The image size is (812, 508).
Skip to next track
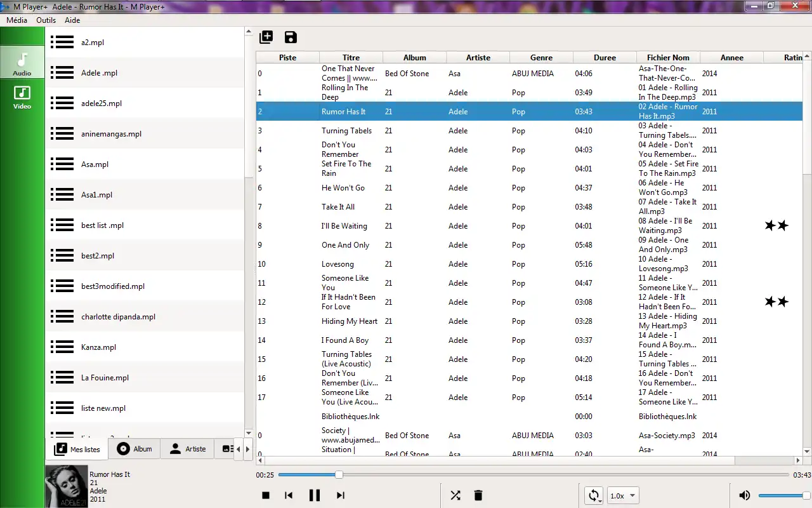click(340, 495)
